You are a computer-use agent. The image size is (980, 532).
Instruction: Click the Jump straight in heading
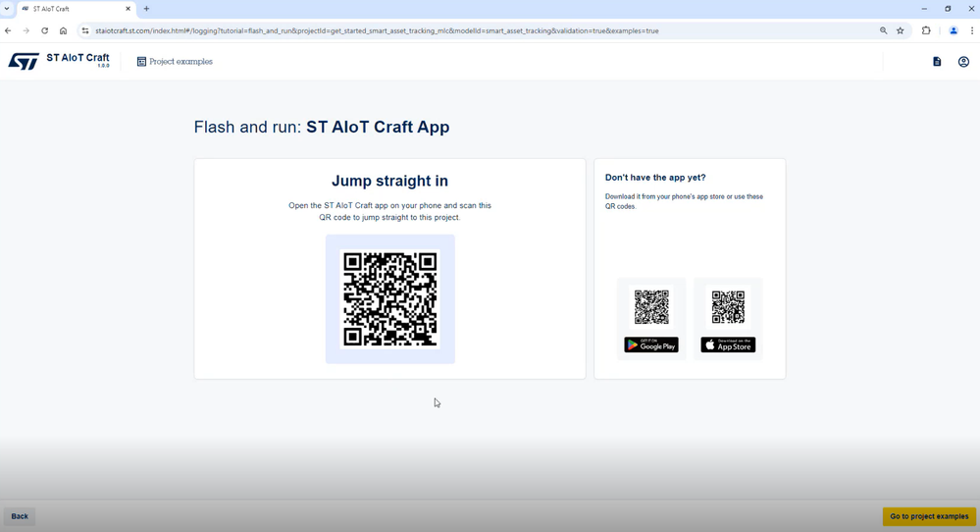[x=389, y=181]
